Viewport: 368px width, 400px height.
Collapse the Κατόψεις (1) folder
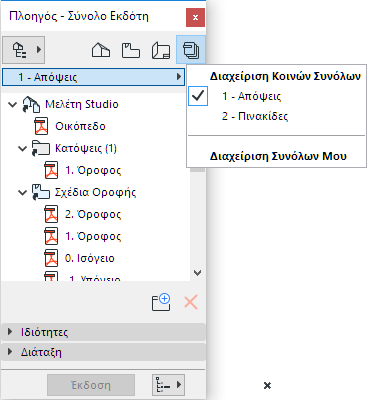(x=23, y=148)
